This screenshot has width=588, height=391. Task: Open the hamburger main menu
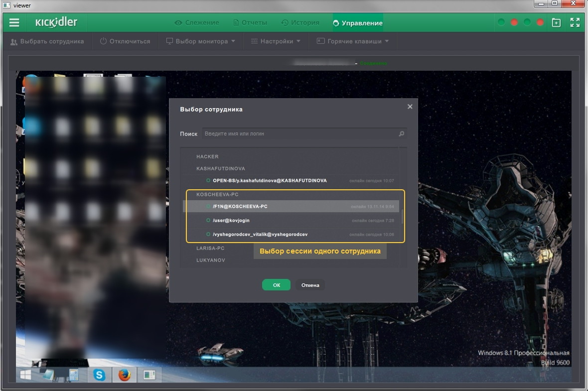point(14,22)
